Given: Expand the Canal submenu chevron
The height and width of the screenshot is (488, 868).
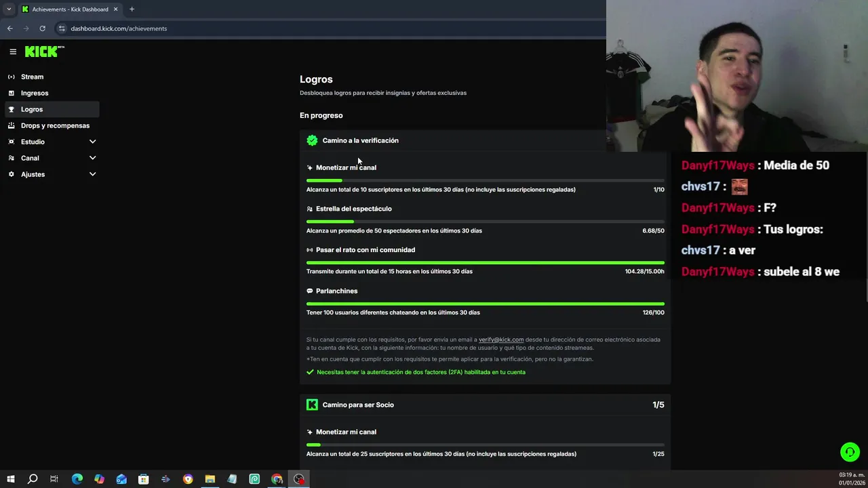Looking at the screenshot, I should [x=92, y=158].
